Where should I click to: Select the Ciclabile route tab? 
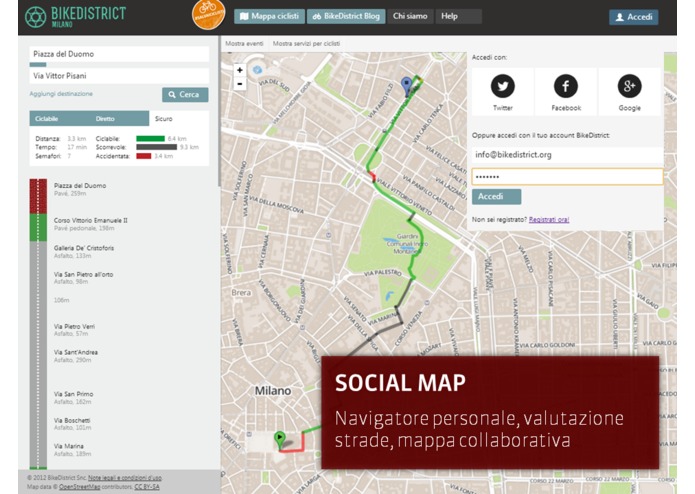click(47, 119)
